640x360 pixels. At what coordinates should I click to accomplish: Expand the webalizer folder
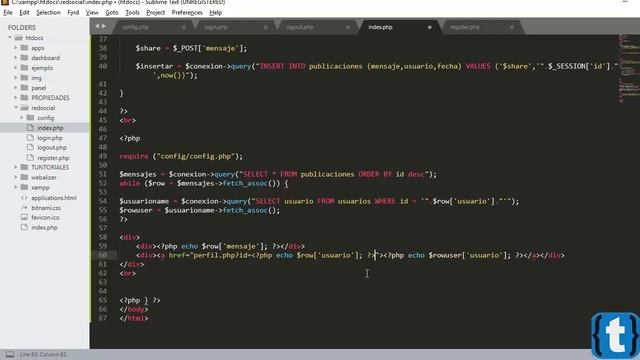tap(16, 177)
